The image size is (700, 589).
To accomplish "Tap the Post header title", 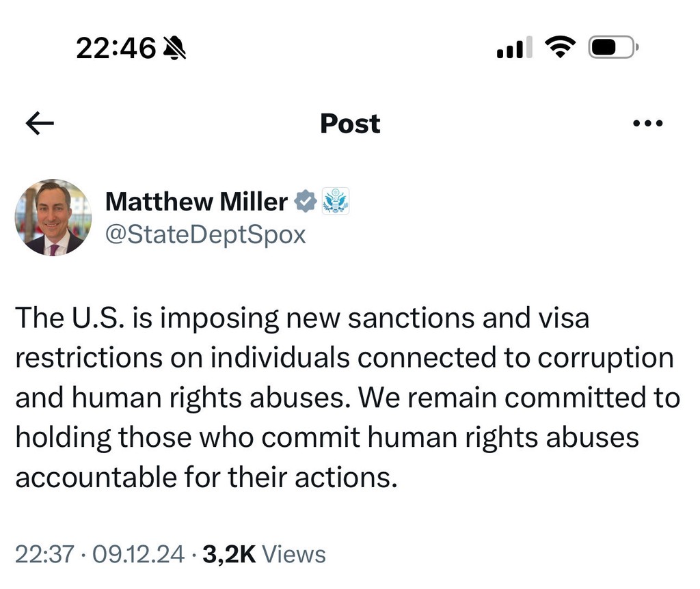I will [350, 124].
